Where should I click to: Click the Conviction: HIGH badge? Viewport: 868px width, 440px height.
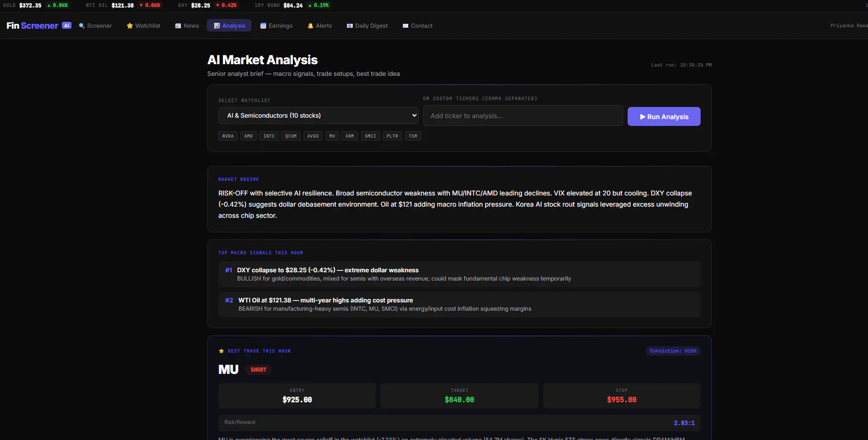coord(673,351)
